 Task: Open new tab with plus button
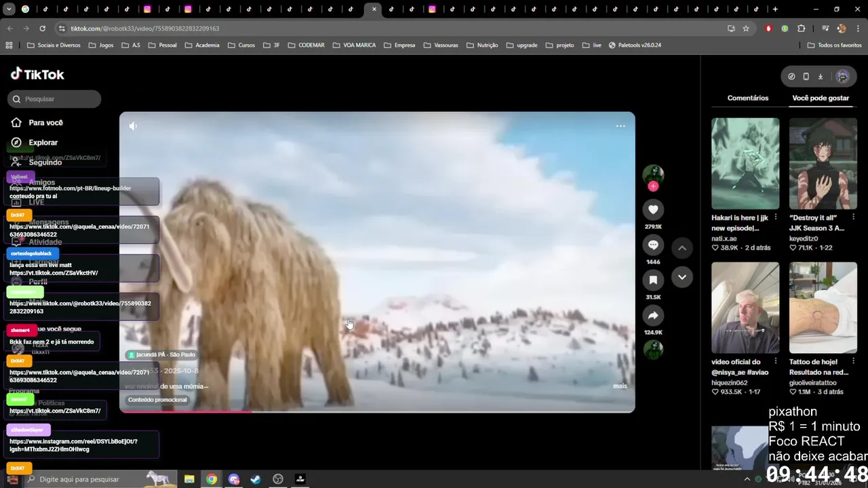click(x=775, y=9)
